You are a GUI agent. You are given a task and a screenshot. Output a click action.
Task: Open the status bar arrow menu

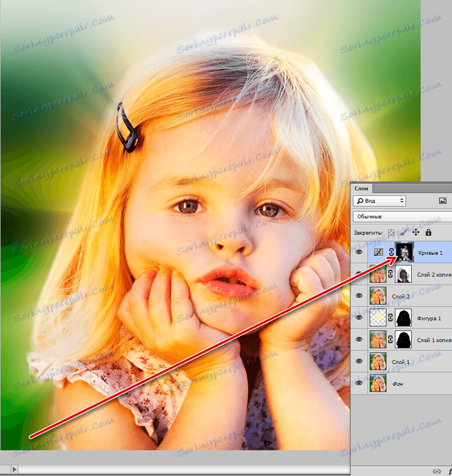[x=14, y=469]
